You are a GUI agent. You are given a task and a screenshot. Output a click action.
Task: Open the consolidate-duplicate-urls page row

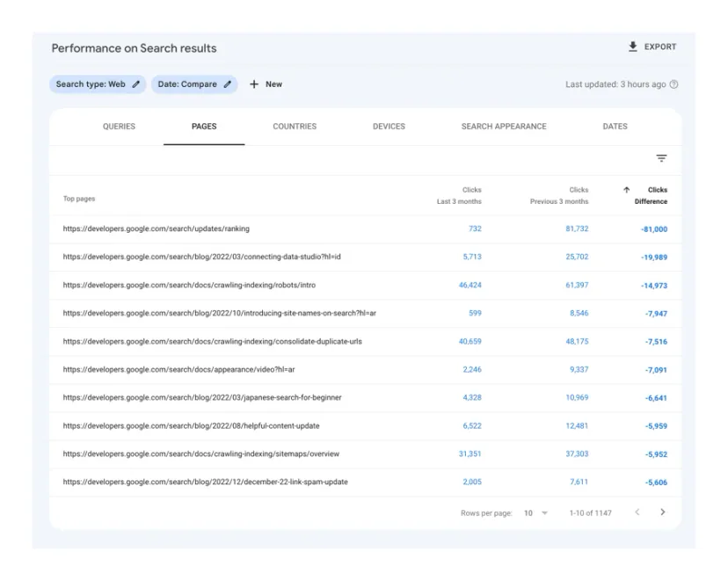(x=366, y=342)
